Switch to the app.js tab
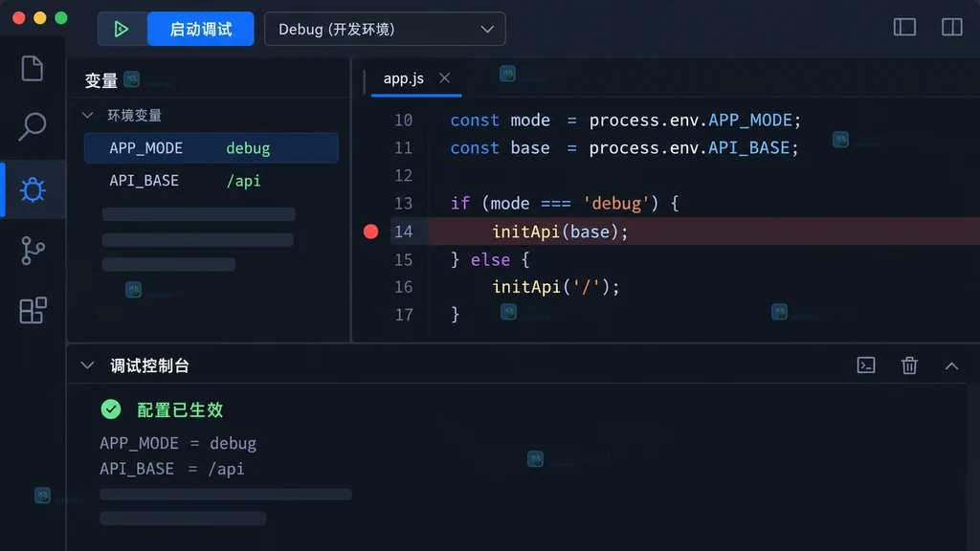980x551 pixels. tap(404, 78)
